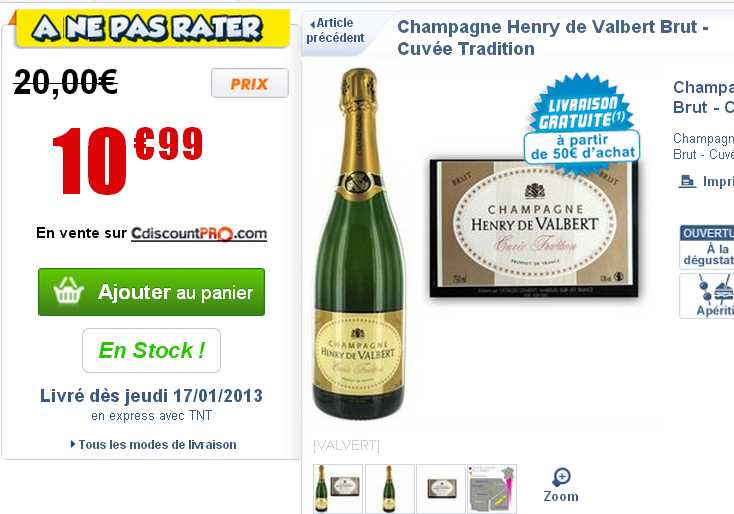This screenshot has width=734, height=514.
Task: Add the champagne to basket
Action: tap(151, 292)
